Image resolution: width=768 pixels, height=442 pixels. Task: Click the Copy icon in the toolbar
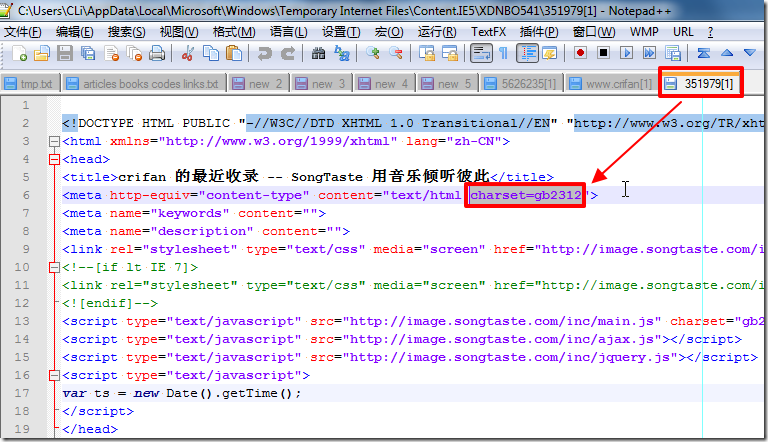211,53
